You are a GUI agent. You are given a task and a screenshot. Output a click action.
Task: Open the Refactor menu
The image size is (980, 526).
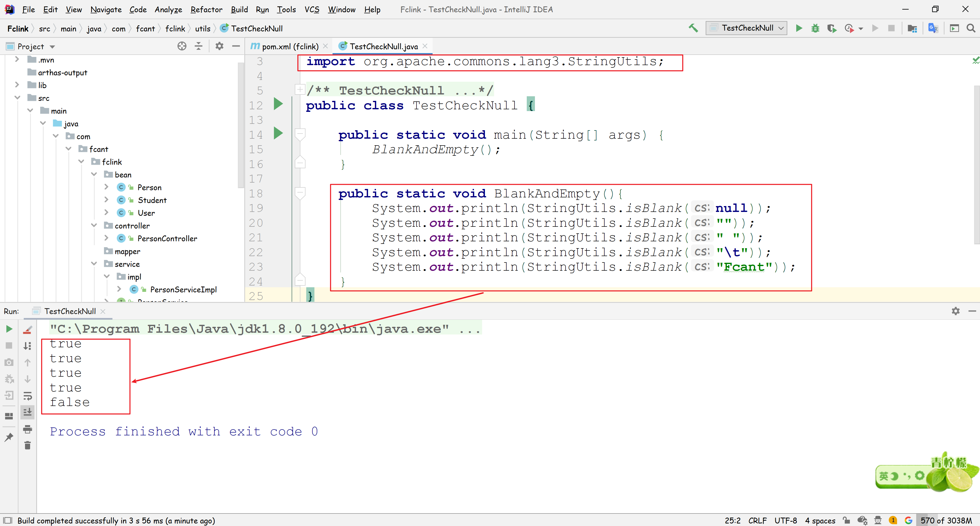coord(206,9)
